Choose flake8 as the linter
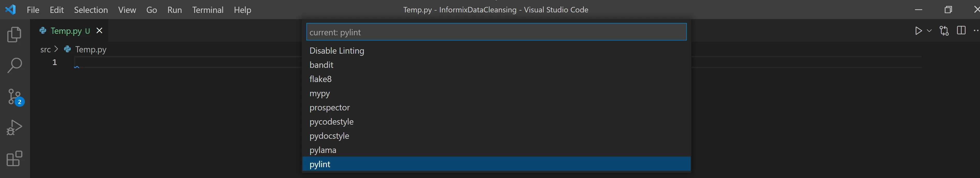 (x=496, y=79)
